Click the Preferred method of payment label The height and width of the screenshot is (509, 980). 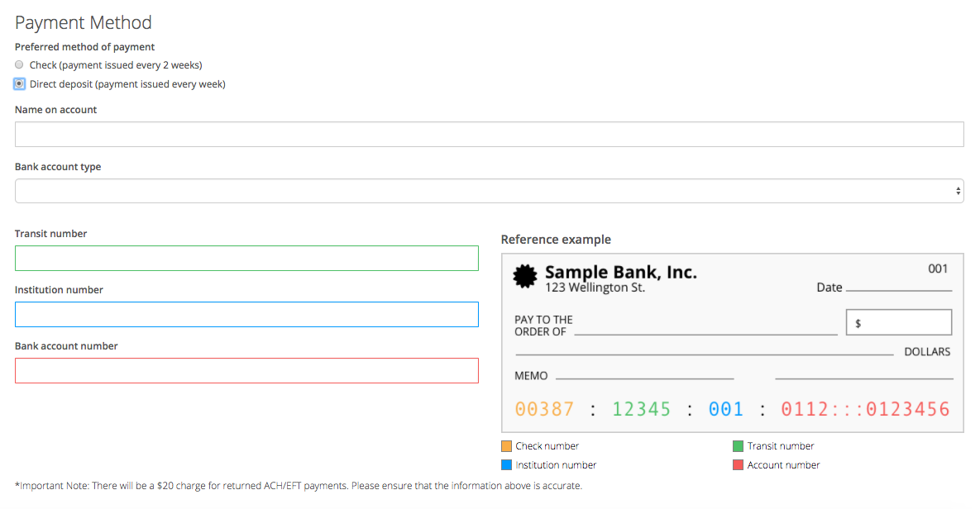84,47
